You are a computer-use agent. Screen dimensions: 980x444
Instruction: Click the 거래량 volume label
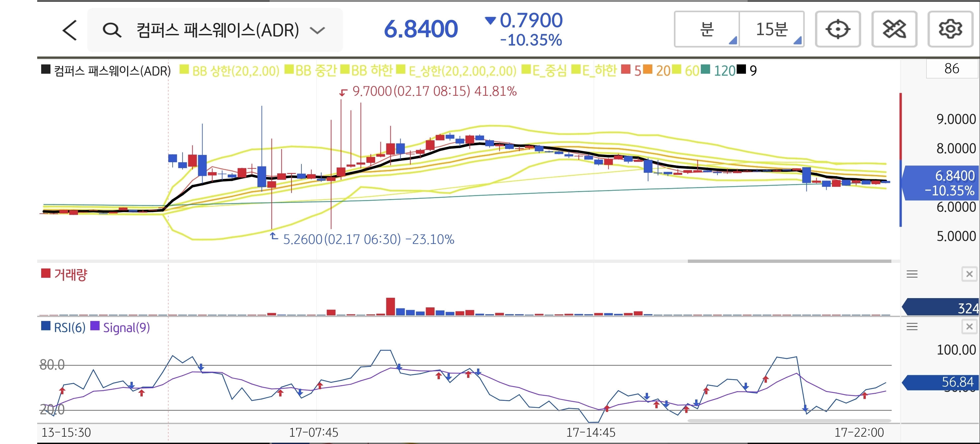pyautogui.click(x=70, y=274)
